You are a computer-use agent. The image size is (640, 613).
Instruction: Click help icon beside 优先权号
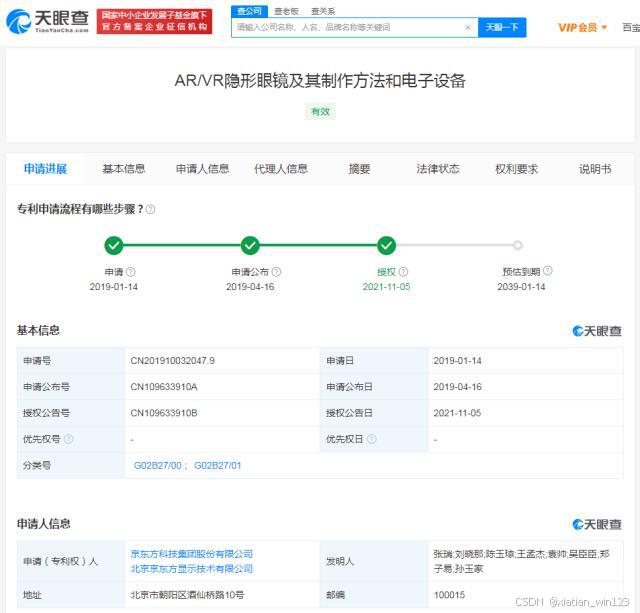[x=69, y=439]
